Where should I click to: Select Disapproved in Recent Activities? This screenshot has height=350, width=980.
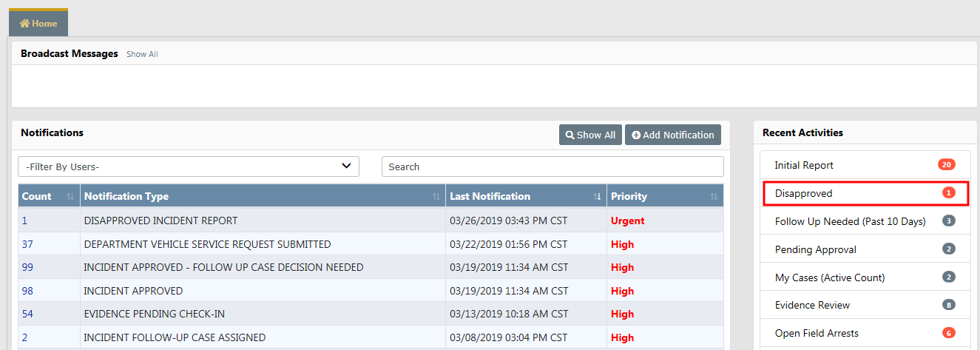(x=803, y=193)
